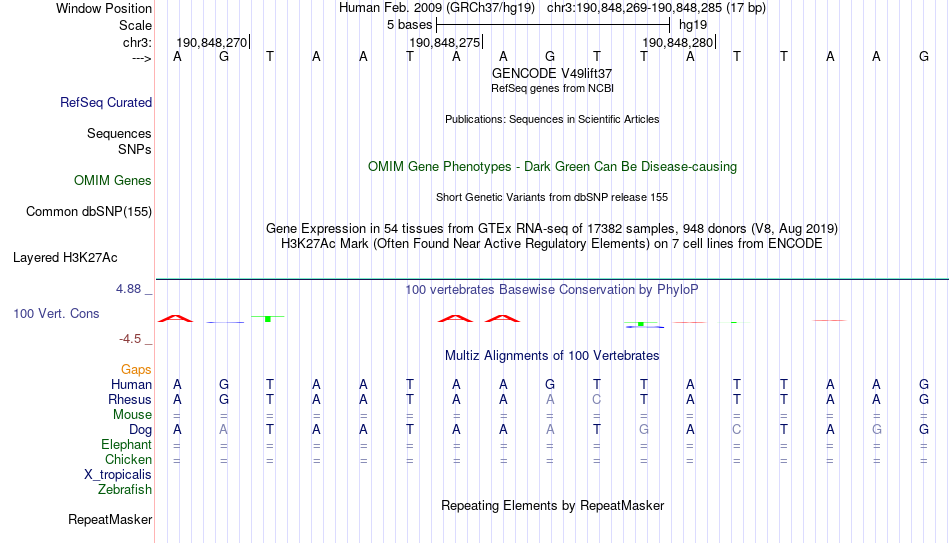Click the RefSeq Curated track label

click(x=105, y=102)
